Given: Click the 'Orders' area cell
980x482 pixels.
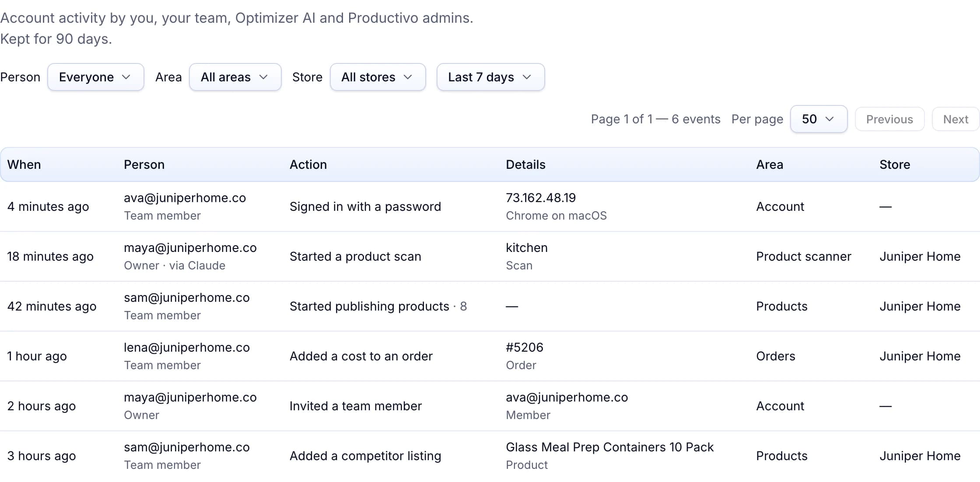Looking at the screenshot, I should pos(776,356).
